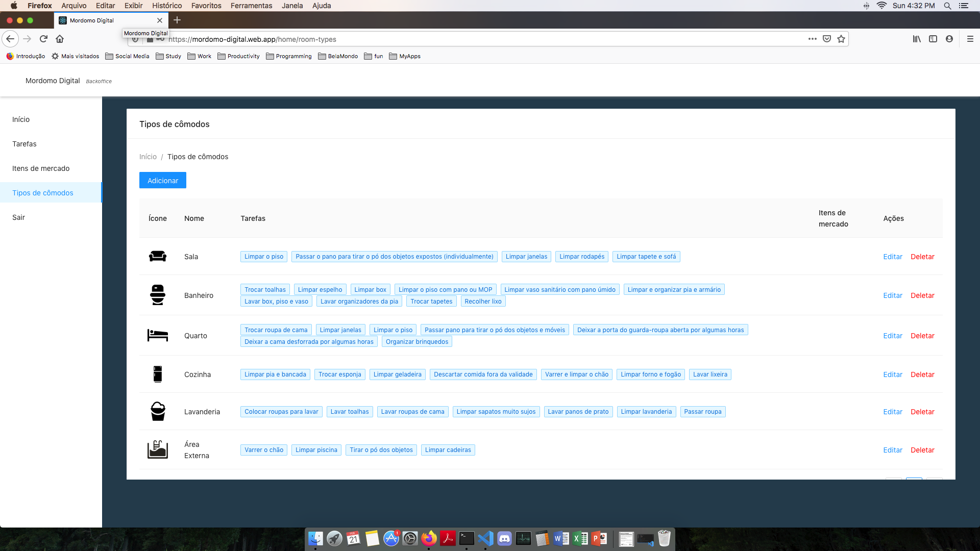Select Tarefas in the sidebar
The width and height of the screenshot is (980, 551).
(24, 144)
